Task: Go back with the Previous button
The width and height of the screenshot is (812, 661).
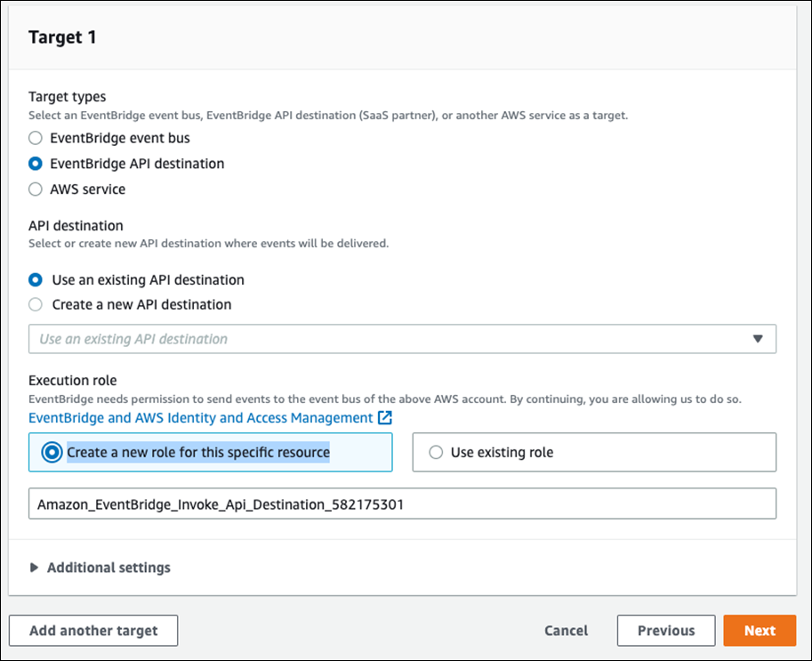Action: (666, 631)
